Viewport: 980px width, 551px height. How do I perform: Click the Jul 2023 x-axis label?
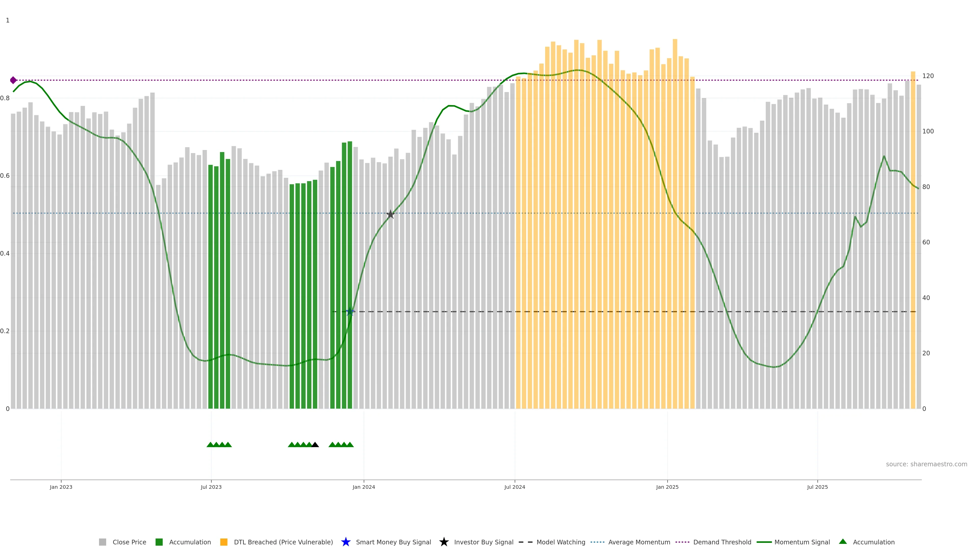(211, 487)
